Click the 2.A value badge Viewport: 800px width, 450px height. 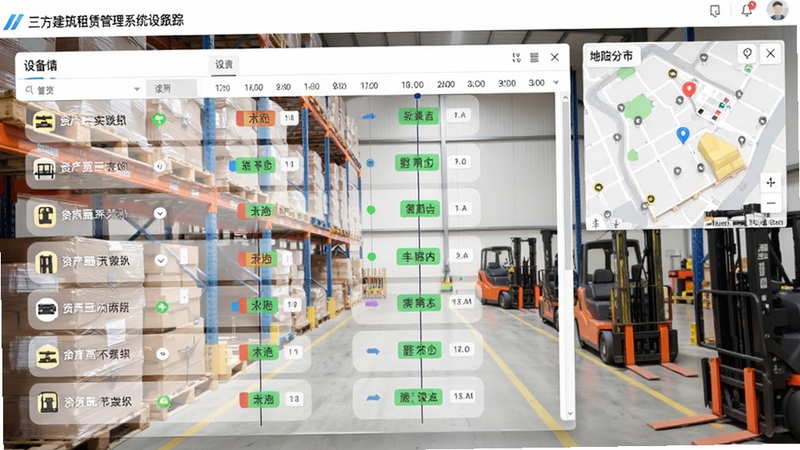[461, 256]
